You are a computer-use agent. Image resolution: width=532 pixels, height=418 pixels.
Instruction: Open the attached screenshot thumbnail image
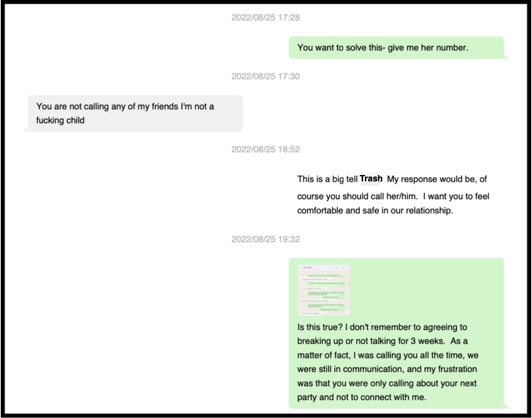[323, 290]
